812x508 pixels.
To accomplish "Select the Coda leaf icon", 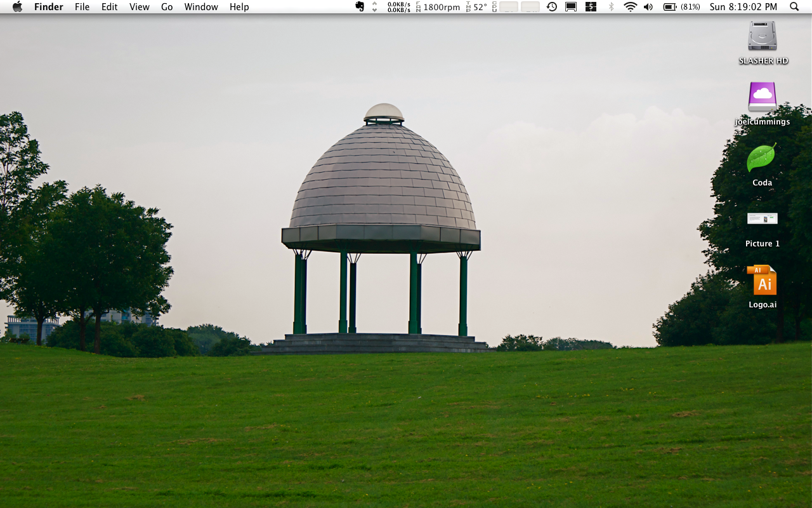I will 761,157.
